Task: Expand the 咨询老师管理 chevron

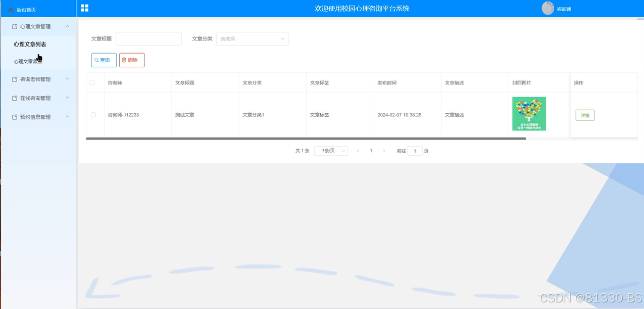Action: 68,79
